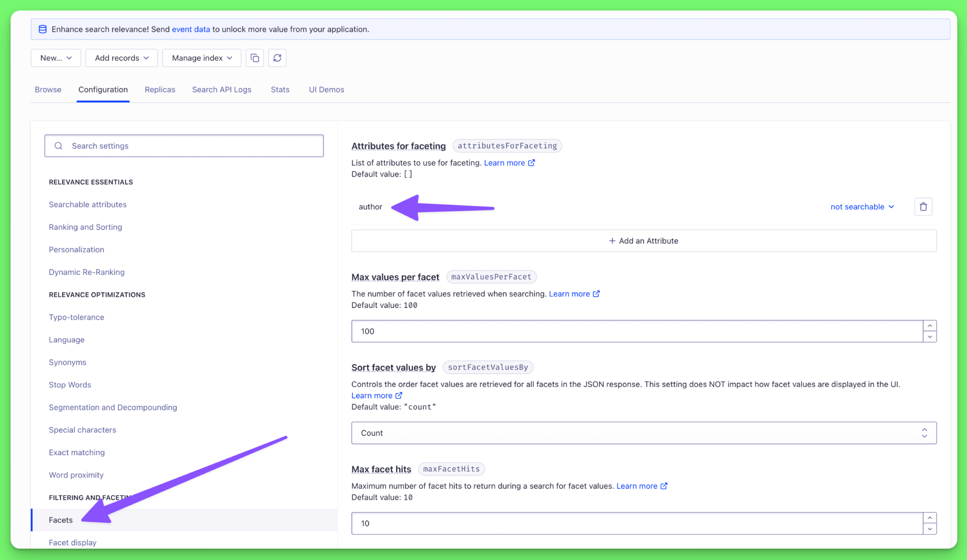Open the not searchable dropdown for author
The image size is (967, 560).
pyautogui.click(x=862, y=207)
